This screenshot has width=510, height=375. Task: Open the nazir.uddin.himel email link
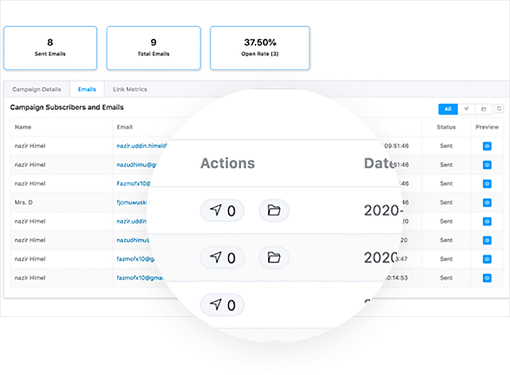pos(142,146)
